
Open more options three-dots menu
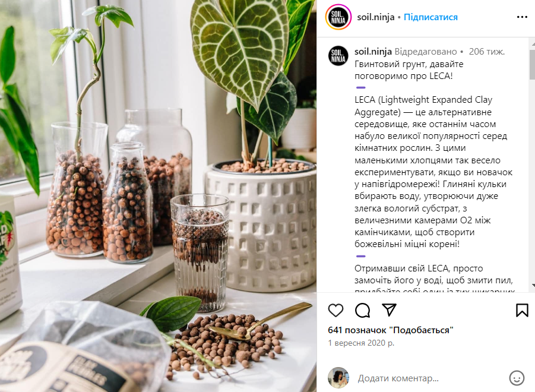coord(522,17)
